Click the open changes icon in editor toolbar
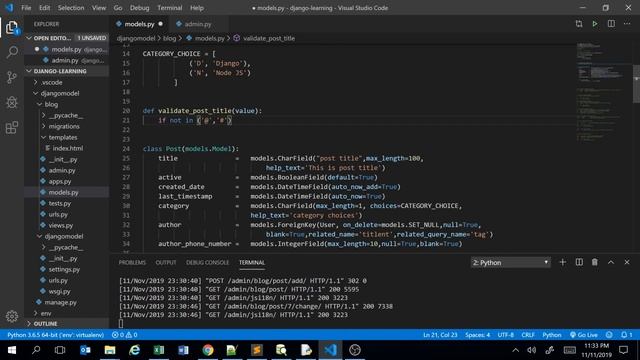The width and height of the screenshot is (640, 360). point(579,24)
